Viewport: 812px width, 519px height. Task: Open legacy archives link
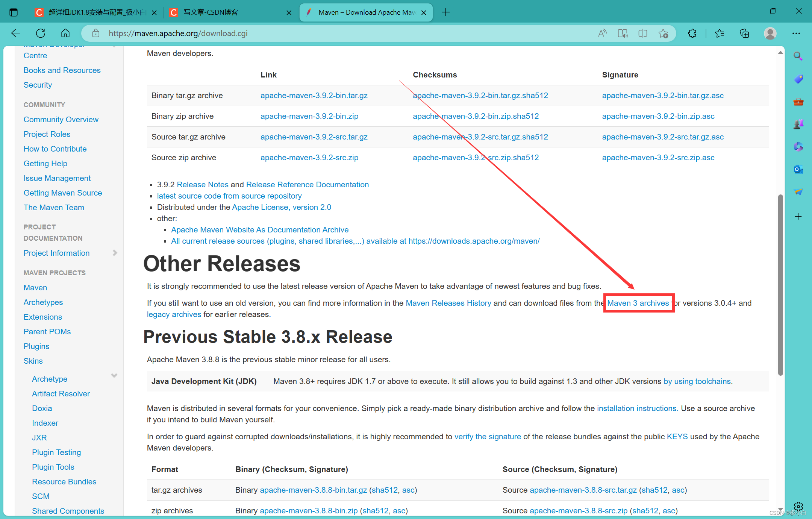coord(174,314)
